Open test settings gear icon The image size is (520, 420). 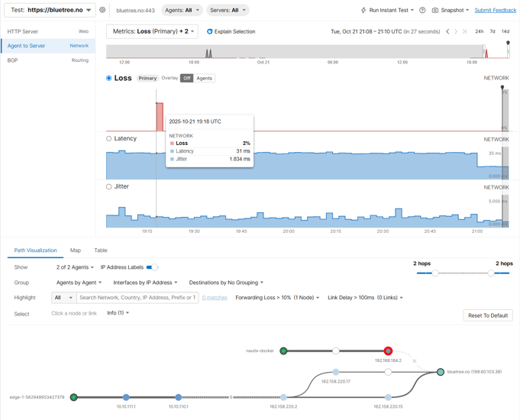click(x=102, y=11)
